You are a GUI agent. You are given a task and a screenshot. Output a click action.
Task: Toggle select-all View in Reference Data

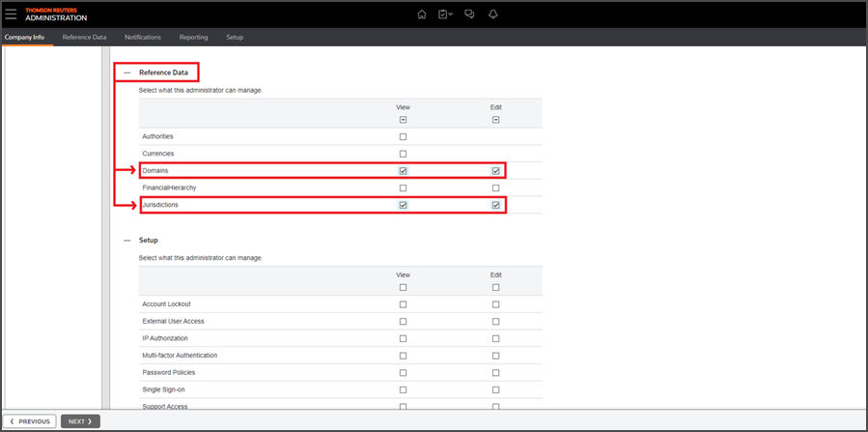click(x=403, y=120)
